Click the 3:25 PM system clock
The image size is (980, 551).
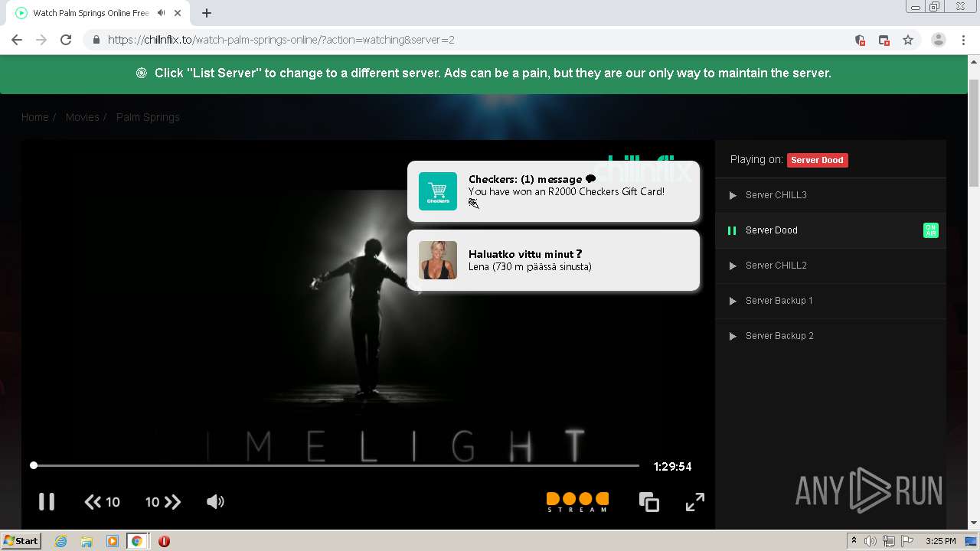pos(940,541)
